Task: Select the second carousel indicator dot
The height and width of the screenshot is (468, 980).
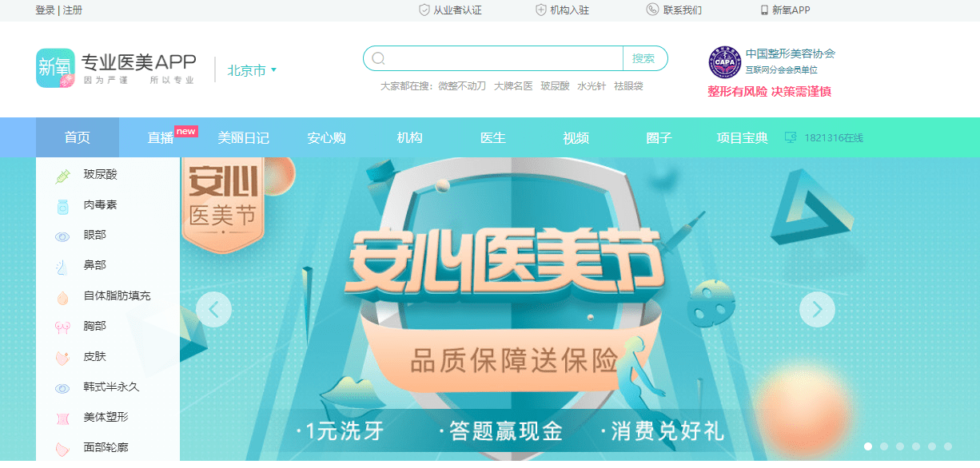Action: (x=884, y=446)
